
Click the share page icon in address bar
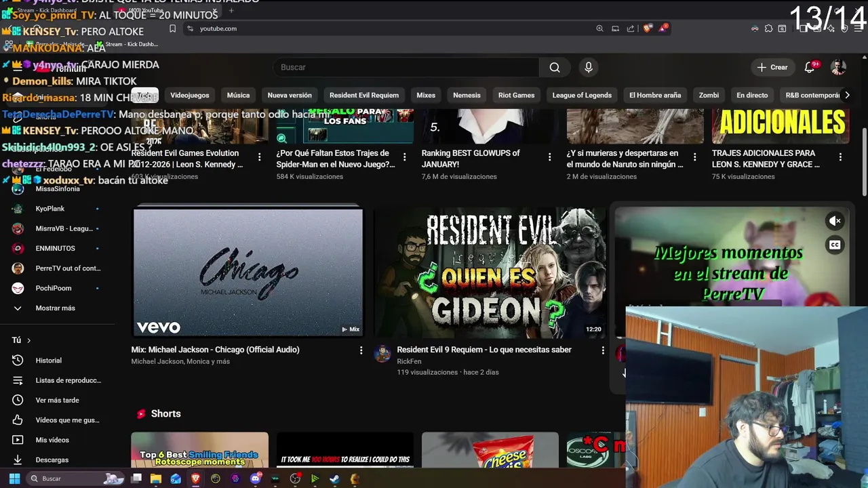(631, 28)
